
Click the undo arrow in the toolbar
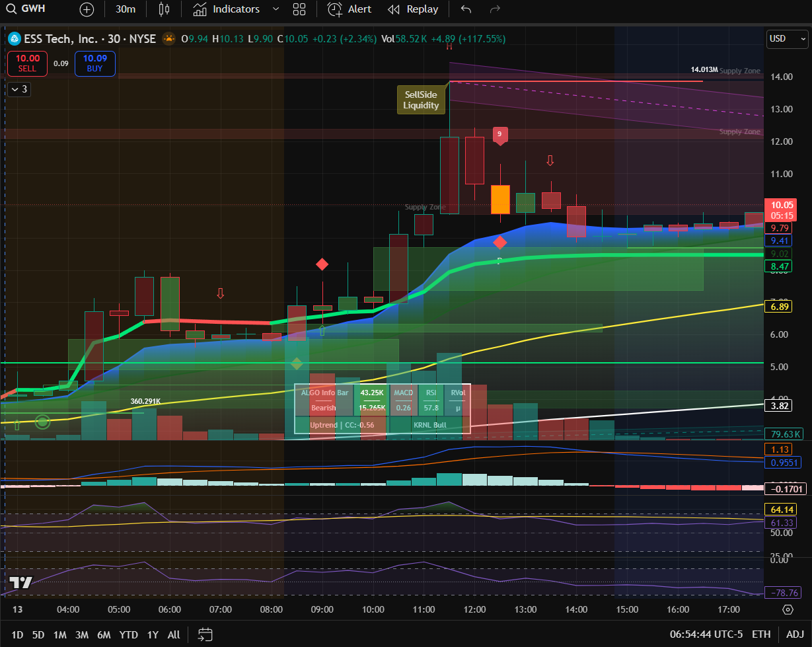(x=466, y=9)
